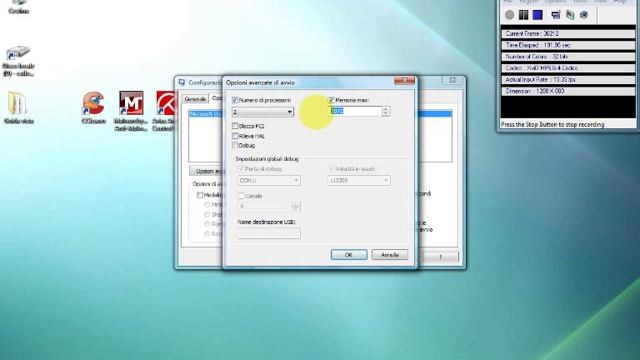Image resolution: width=640 pixels, height=360 pixels.
Task: Click the CamStudio Record button icon
Action: (x=509, y=15)
